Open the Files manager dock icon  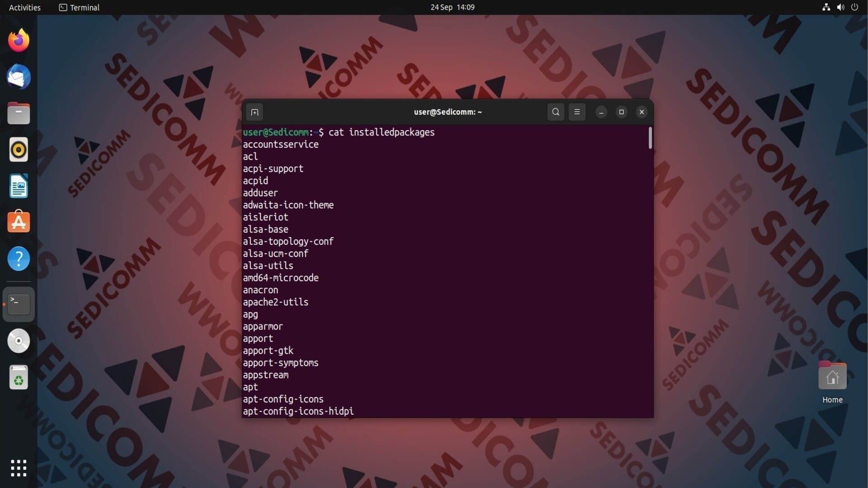click(x=19, y=113)
